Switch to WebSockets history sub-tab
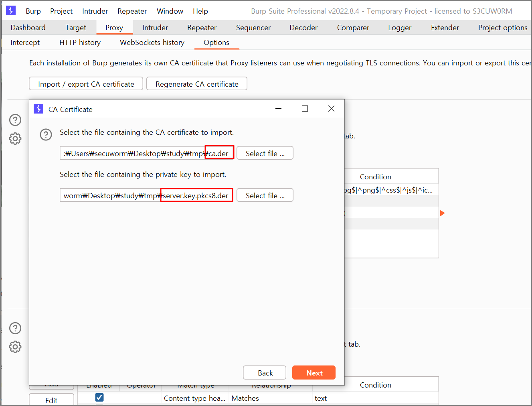Viewport: 532px width, 406px height. [152, 43]
